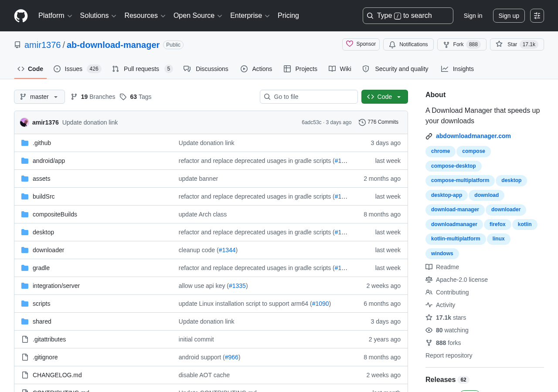Open the Releases 62 heading link

point(447,380)
